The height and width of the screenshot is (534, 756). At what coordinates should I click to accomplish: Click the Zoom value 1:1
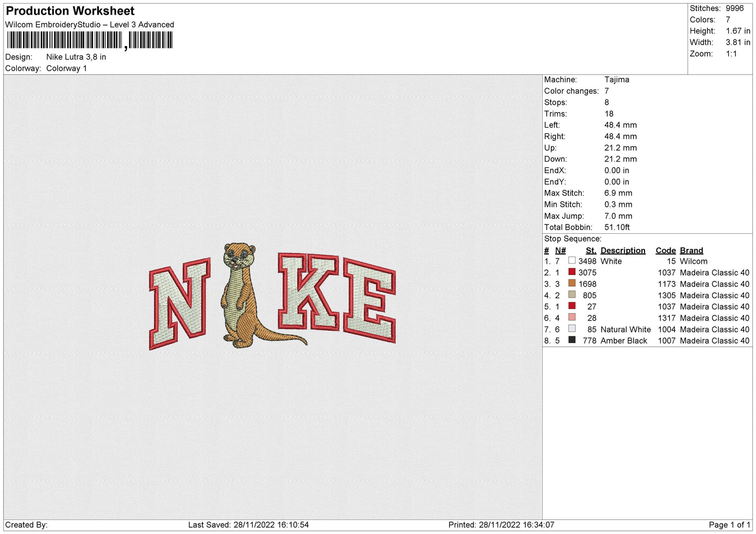click(731, 54)
